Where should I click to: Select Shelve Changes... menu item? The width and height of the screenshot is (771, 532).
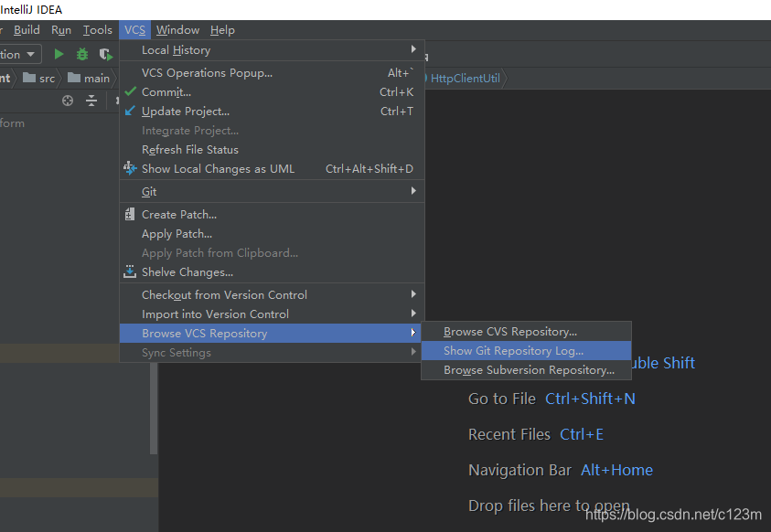point(272,271)
